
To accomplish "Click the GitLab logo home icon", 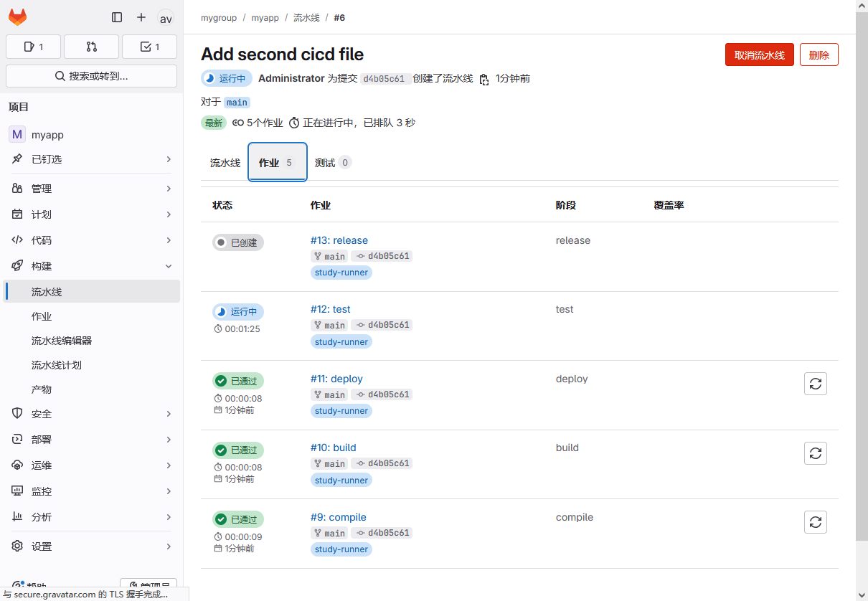I will (x=18, y=17).
